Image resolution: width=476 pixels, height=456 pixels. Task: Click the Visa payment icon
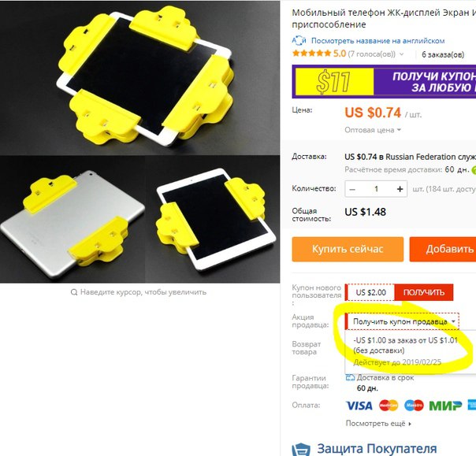[x=359, y=406]
